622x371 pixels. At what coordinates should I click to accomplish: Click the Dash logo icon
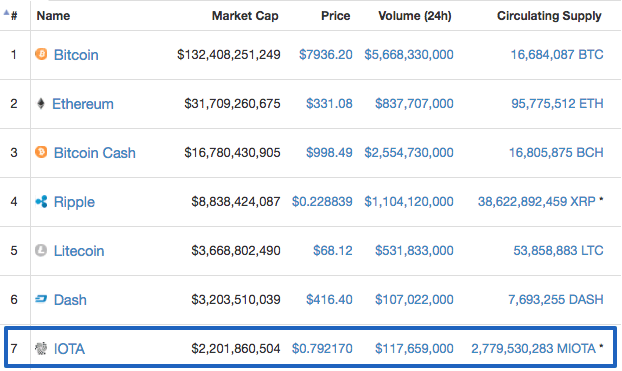click(41, 299)
